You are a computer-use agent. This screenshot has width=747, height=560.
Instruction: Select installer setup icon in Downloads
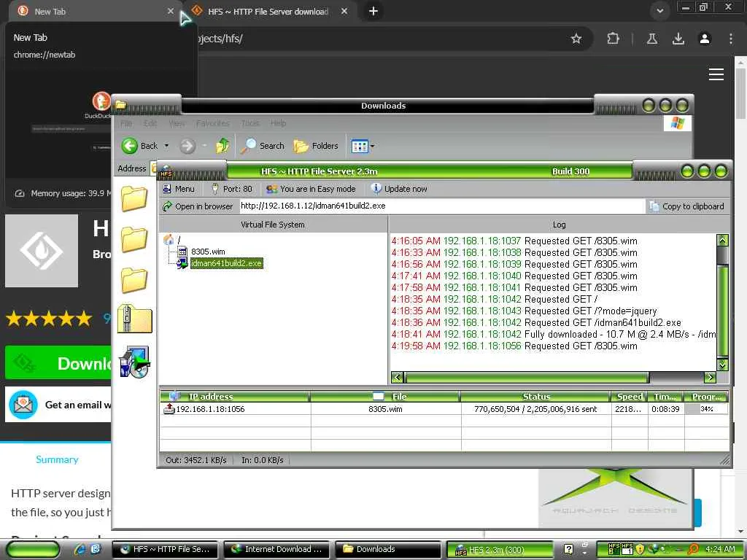click(135, 362)
